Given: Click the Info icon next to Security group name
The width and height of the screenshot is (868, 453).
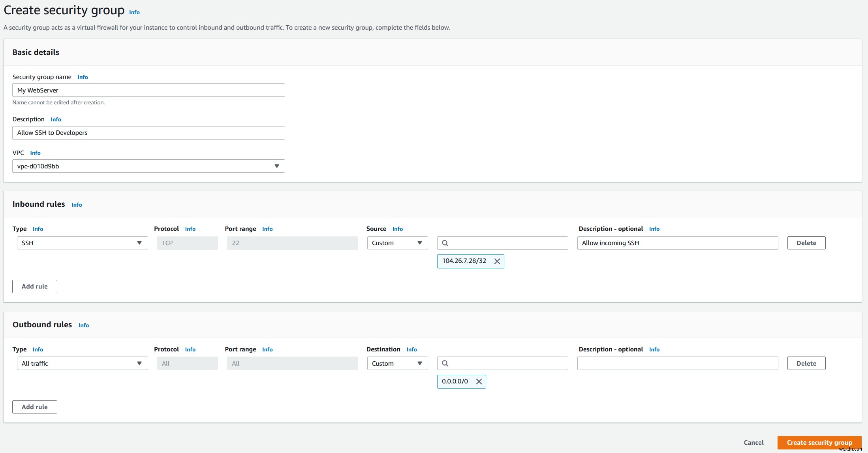Looking at the screenshot, I should 83,76.
